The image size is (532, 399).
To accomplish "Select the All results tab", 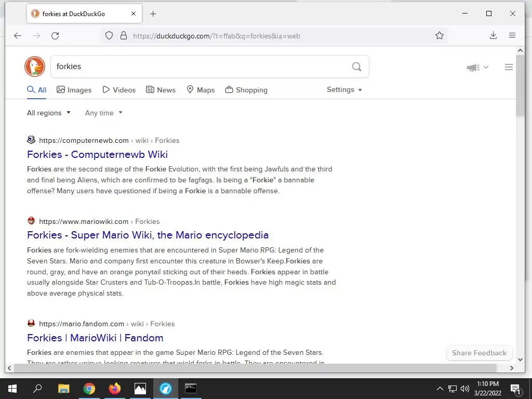I will point(37,90).
